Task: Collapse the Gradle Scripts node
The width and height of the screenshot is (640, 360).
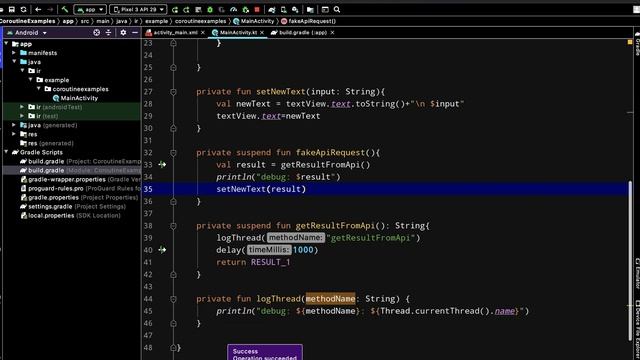Action: coord(6,152)
